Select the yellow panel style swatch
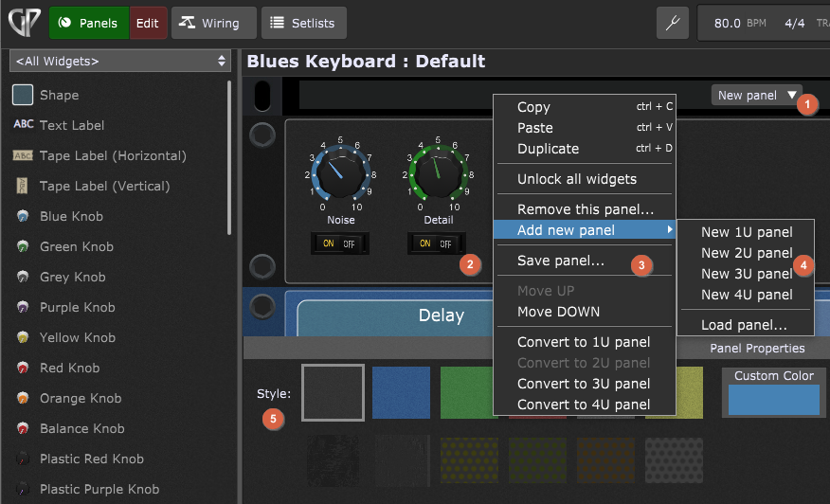This screenshot has width=830, height=504. tap(689, 392)
